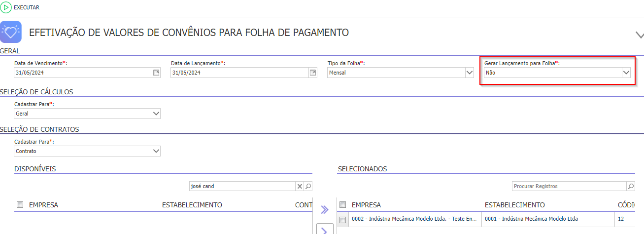The height and width of the screenshot is (234, 644).
Task: Expand Gerar Lançamento para Folha dropdown
Action: click(x=626, y=73)
